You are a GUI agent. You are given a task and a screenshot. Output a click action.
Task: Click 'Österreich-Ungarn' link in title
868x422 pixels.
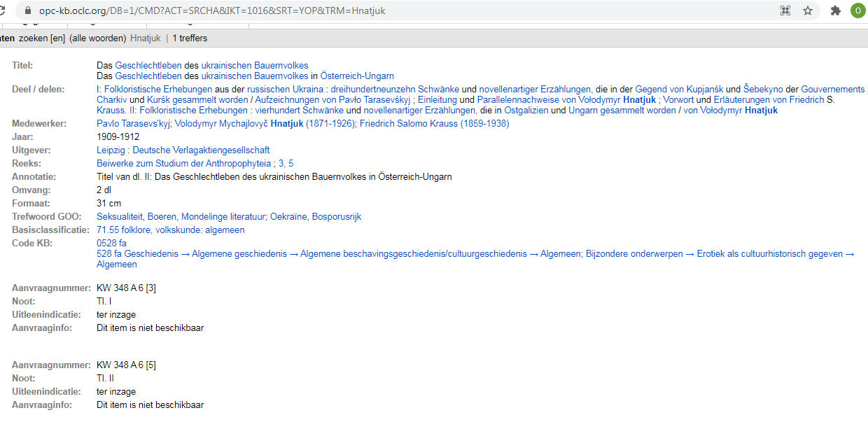[x=357, y=76]
